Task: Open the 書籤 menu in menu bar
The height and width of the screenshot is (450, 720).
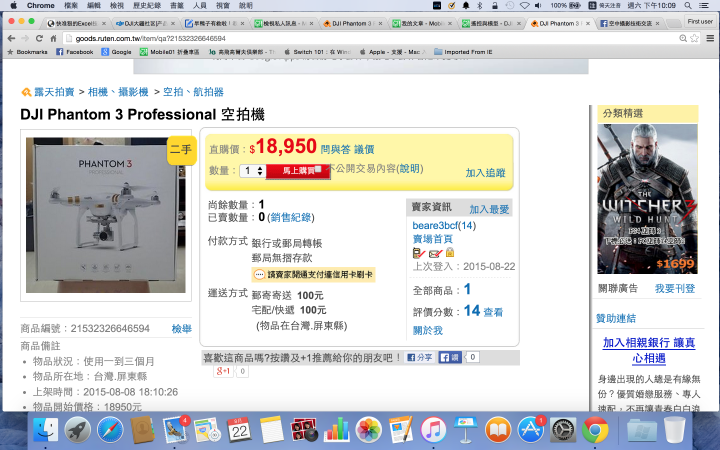Action: pos(177,6)
